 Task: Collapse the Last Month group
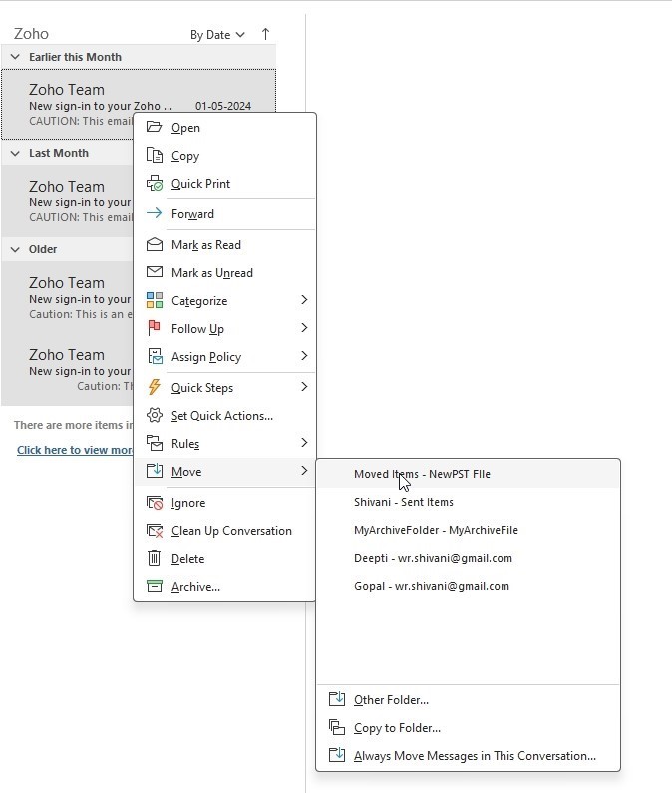pyautogui.click(x=15, y=153)
